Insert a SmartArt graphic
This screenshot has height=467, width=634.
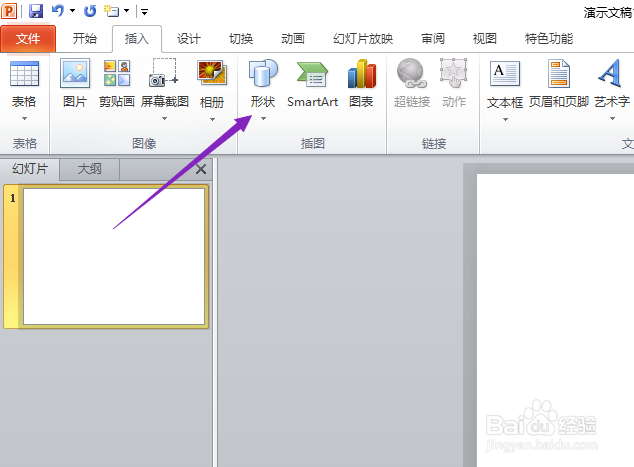pyautogui.click(x=312, y=84)
